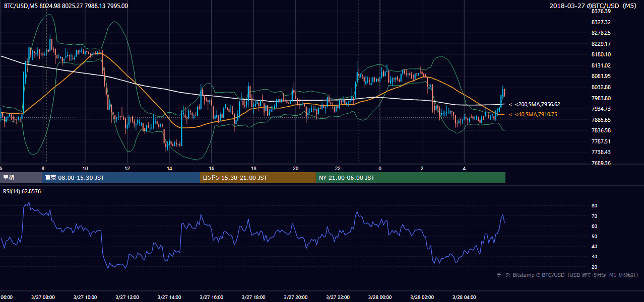Click the 3/27 10:00 time label
644x302 pixels.
[x=85, y=297]
